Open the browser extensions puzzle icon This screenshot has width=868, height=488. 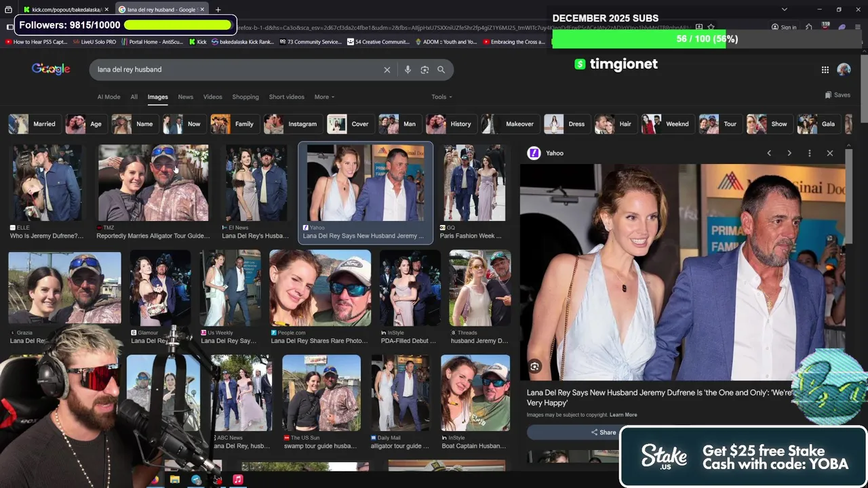pos(809,27)
